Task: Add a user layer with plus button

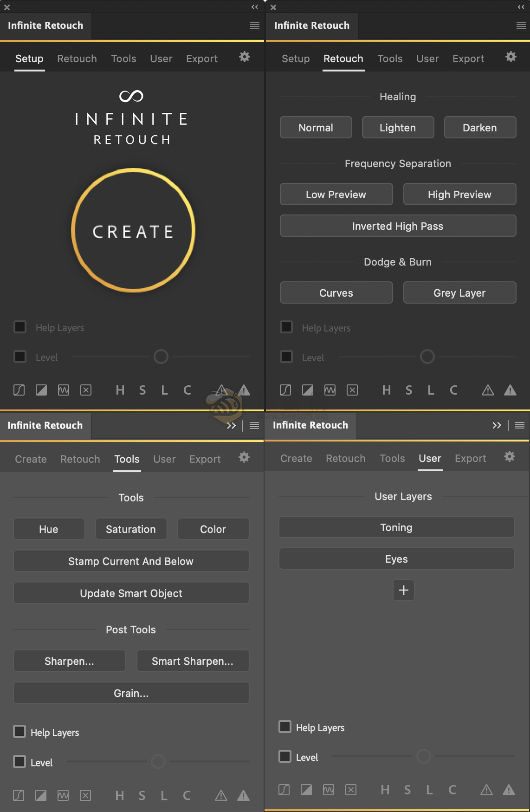Action: (404, 590)
